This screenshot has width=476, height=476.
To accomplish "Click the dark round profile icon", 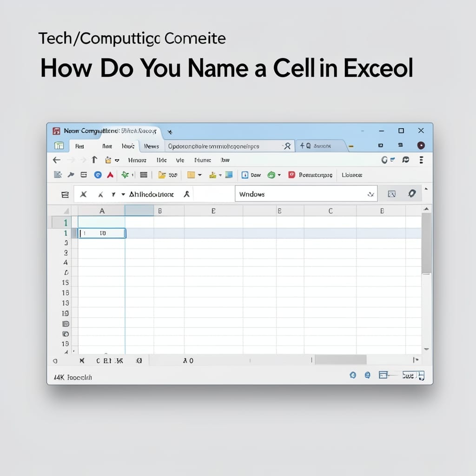I will tap(421, 145).
